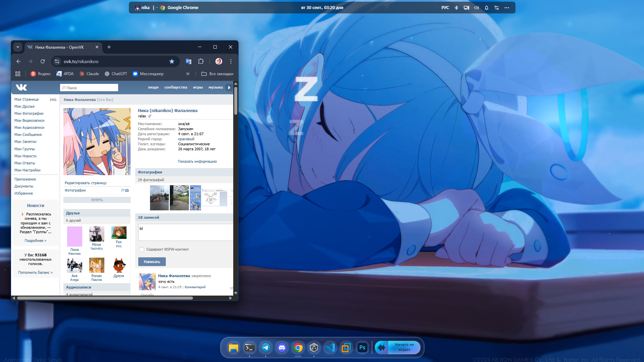Expand header menu with right arrow
644x362 pixels.
tap(229, 88)
